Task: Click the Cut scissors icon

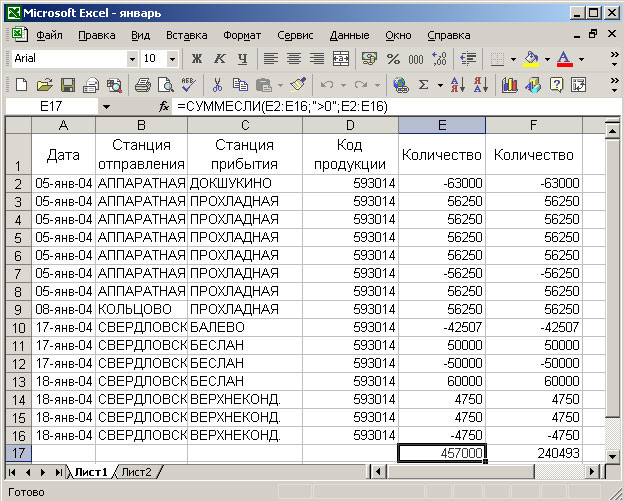Action: (x=216, y=84)
